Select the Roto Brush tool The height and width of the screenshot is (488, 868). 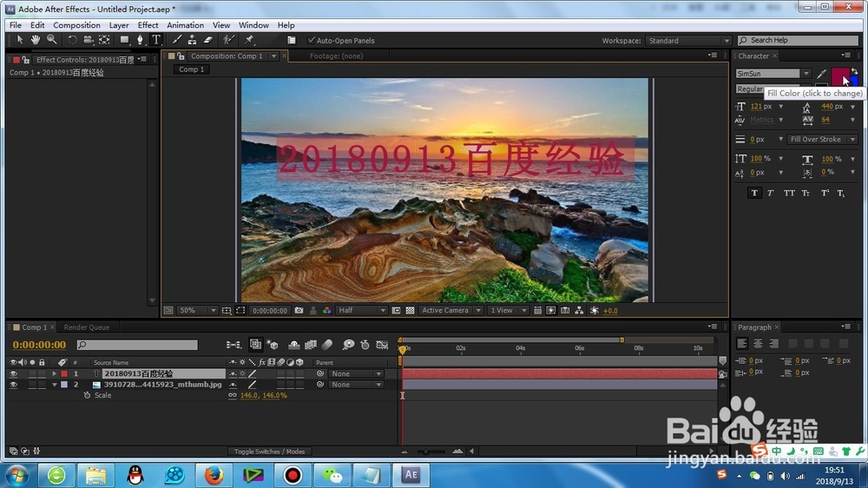228,40
